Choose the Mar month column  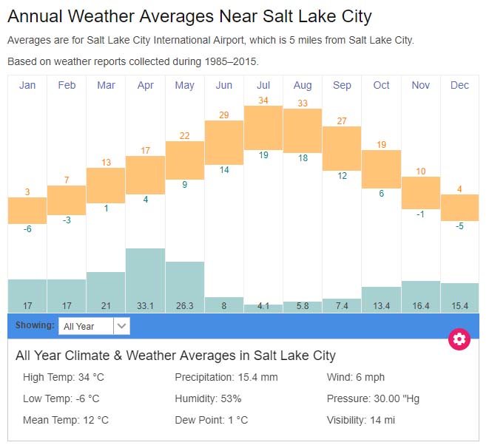pyautogui.click(x=106, y=86)
